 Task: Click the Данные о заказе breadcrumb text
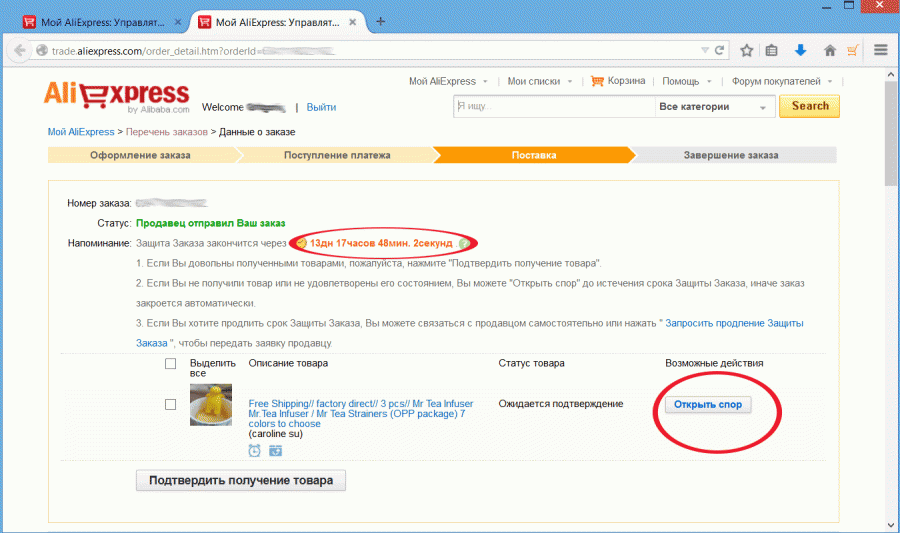click(x=257, y=132)
